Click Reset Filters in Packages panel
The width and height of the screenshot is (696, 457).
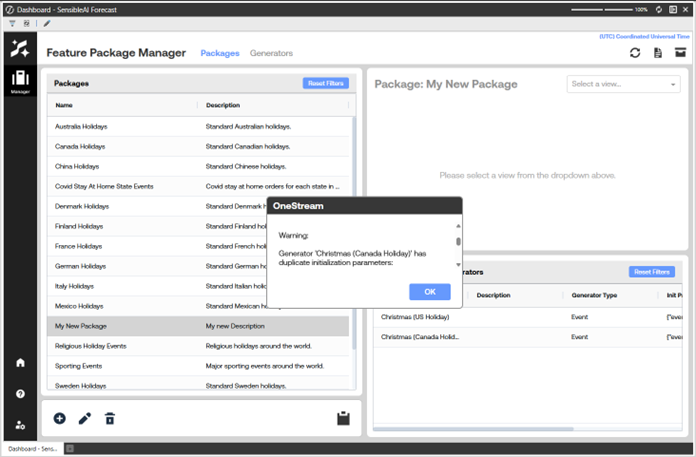[326, 83]
